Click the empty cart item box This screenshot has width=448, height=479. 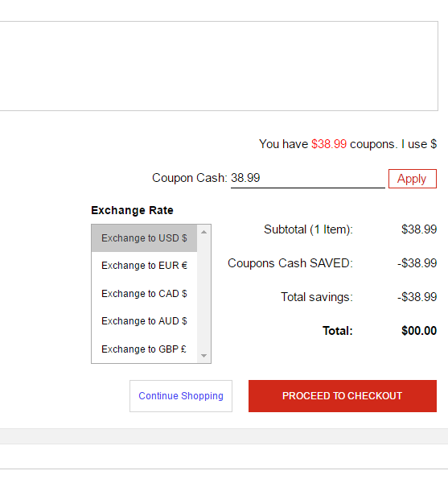(219, 66)
